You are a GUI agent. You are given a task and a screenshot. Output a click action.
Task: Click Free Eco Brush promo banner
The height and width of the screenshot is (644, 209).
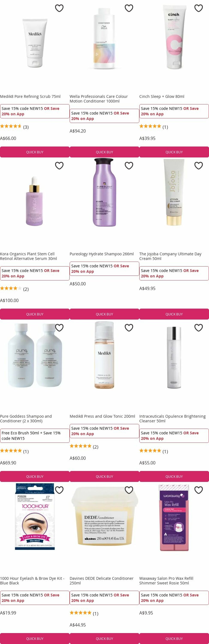[35, 436]
